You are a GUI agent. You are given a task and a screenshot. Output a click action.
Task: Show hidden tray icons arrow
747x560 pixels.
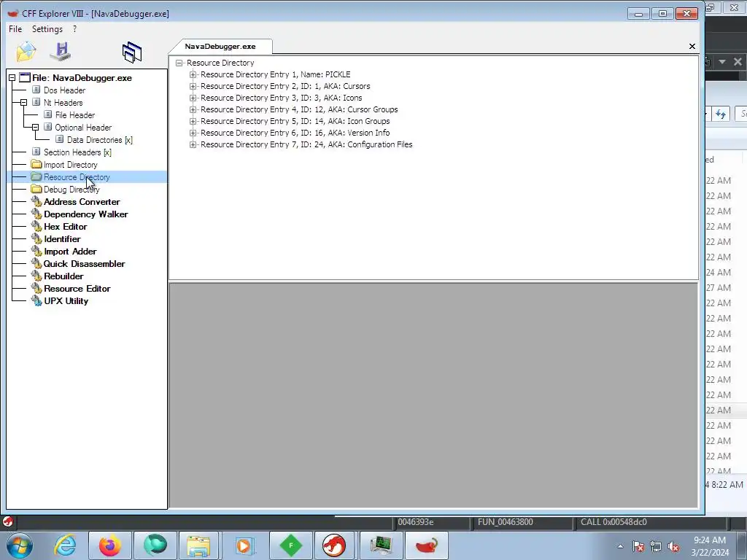(620, 546)
